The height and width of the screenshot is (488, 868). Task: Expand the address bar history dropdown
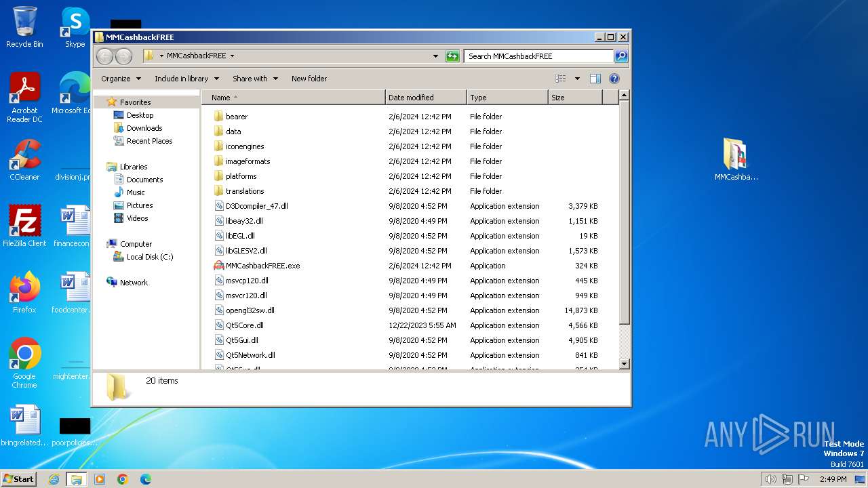(x=435, y=56)
